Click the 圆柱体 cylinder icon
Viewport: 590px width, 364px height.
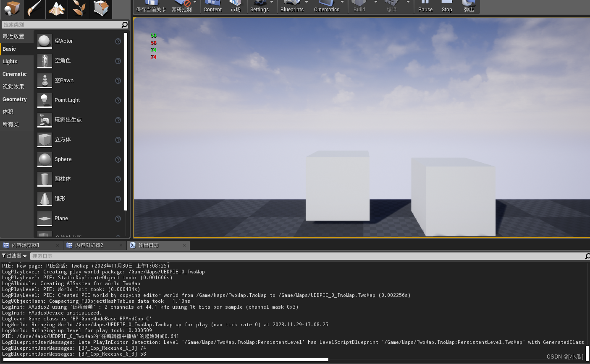tap(45, 179)
